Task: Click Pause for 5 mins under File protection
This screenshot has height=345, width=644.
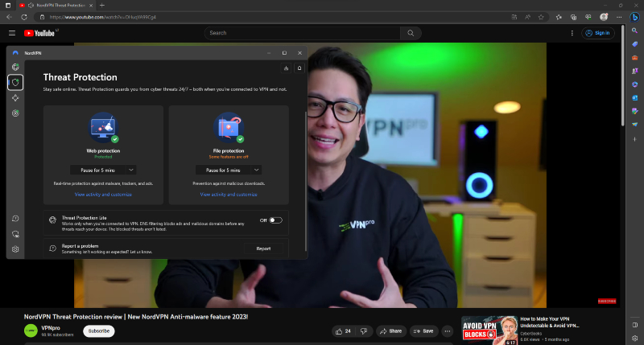Action: coord(223,170)
